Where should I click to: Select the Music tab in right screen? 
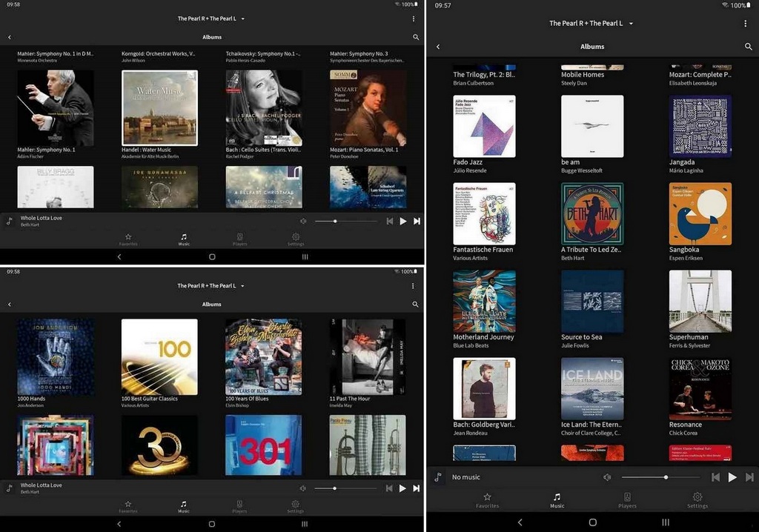557,501
